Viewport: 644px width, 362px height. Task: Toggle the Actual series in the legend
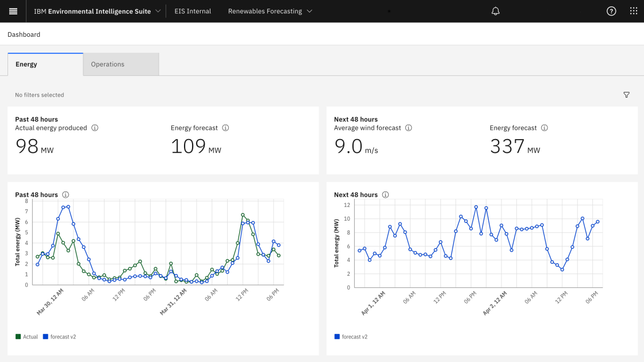26,336
